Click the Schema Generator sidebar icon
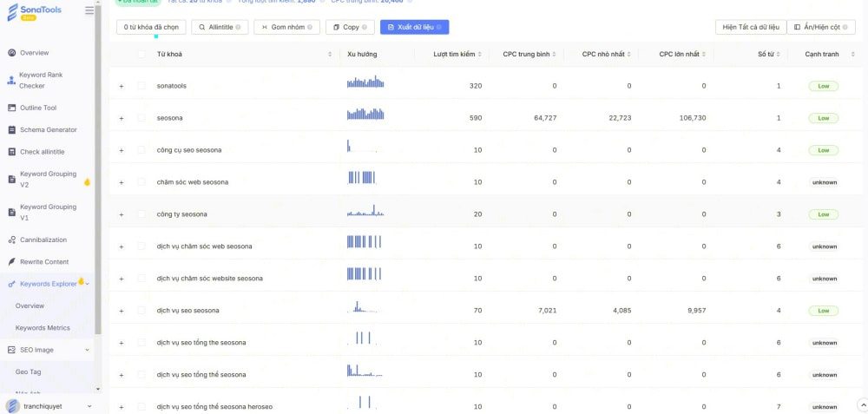The width and height of the screenshot is (868, 414). (x=12, y=130)
